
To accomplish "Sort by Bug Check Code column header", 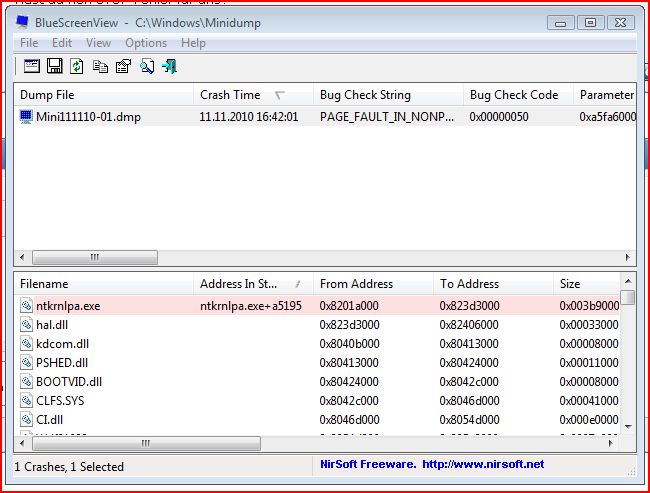I will pyautogui.click(x=518, y=95).
